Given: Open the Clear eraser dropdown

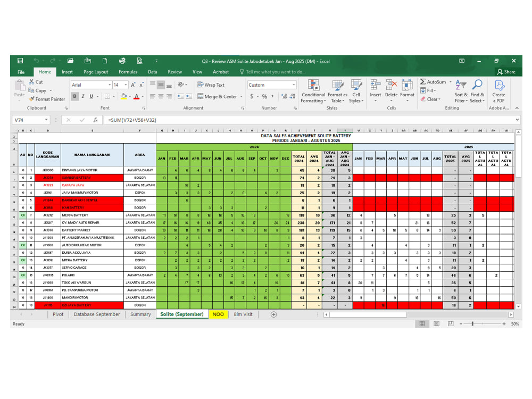Looking at the screenshot, I should point(430,99).
